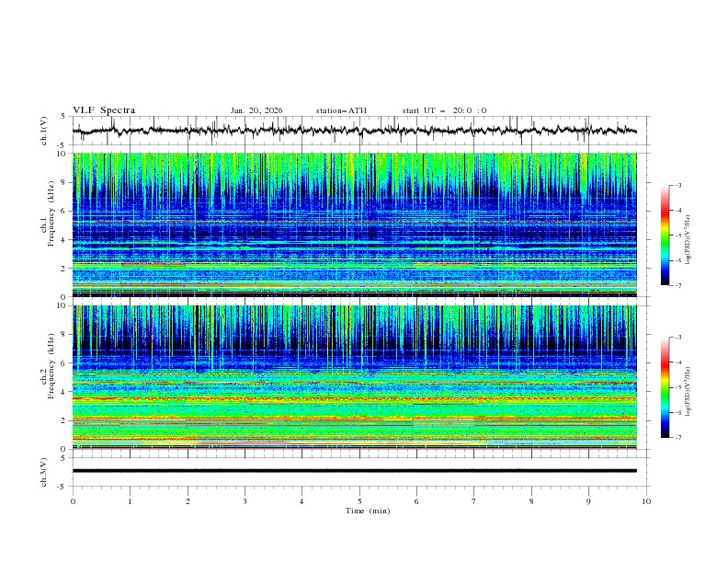Screen dimensions: 728x563
Task: Click the "5" tick on ch.1(V) axis
Action: 63,117
